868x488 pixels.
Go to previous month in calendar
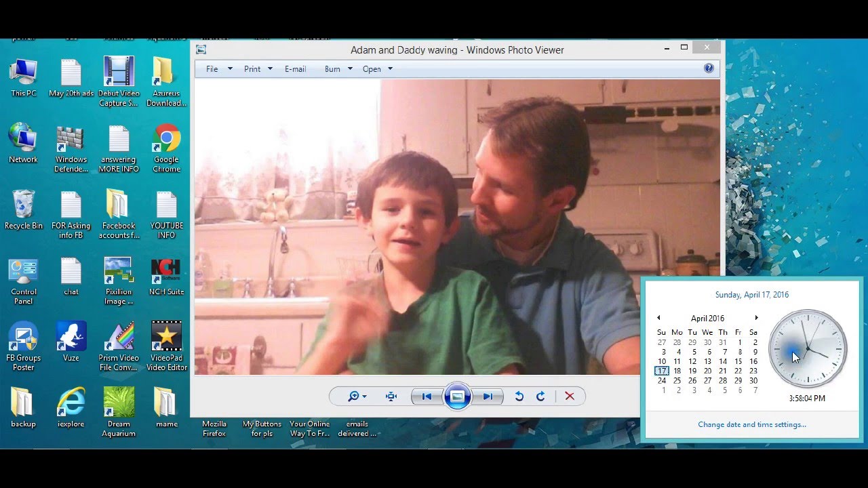(658, 318)
